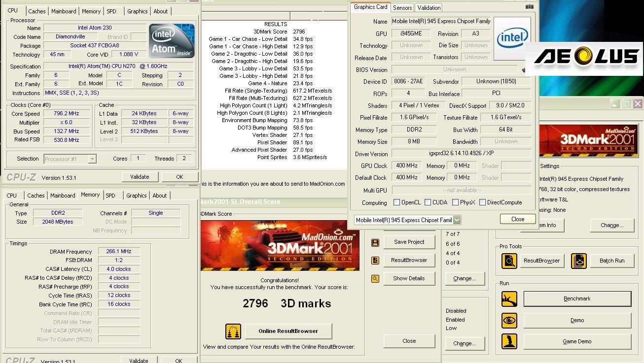Image resolution: width=644 pixels, height=363 pixels.
Task: Click the Memory Size value 2048 MBytes
Action: click(58, 222)
